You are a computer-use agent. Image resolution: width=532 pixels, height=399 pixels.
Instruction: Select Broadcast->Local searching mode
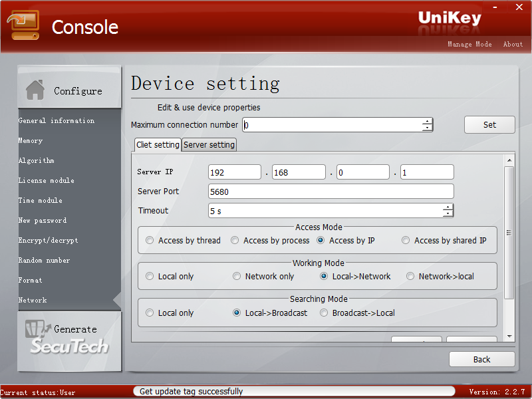(x=357, y=313)
